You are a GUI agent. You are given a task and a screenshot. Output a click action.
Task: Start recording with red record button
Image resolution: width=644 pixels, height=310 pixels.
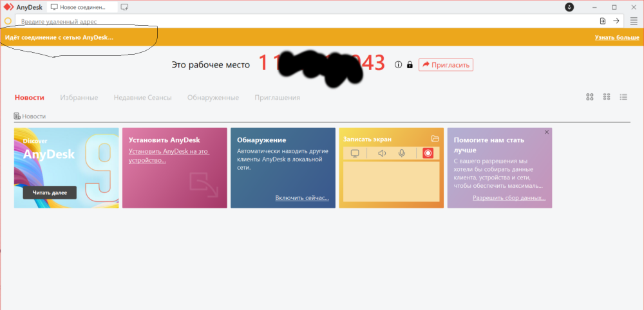click(x=428, y=153)
